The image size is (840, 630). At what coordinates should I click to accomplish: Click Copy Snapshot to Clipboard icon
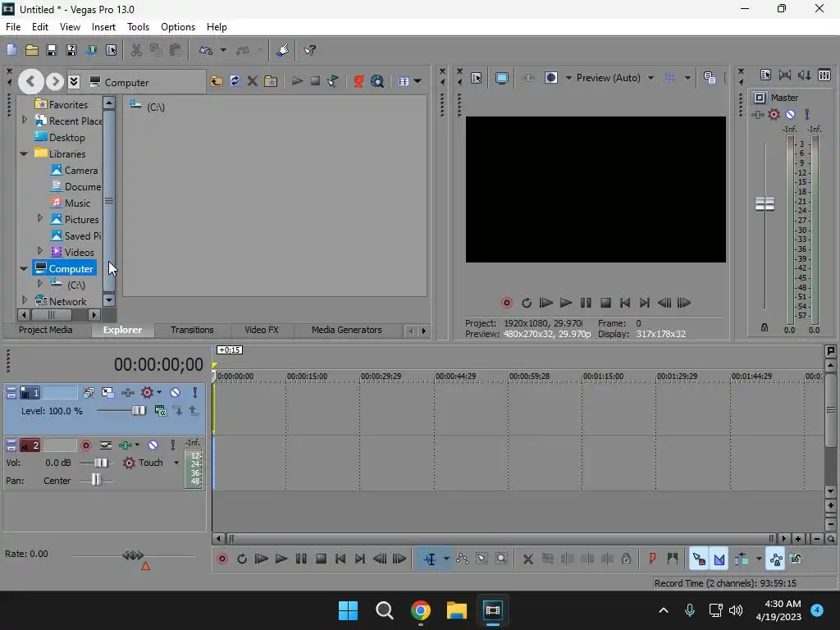tap(710, 78)
